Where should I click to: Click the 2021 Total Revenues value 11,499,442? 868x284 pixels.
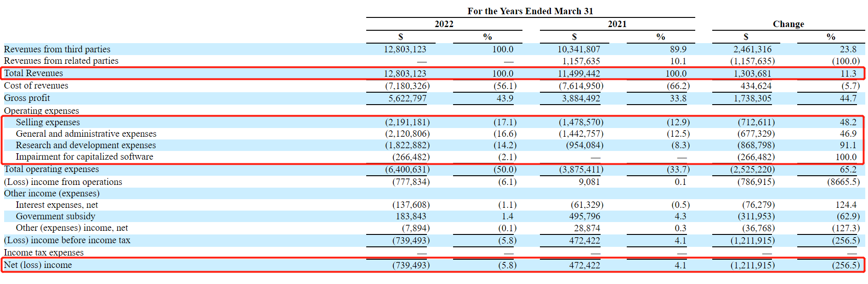pyautogui.click(x=579, y=74)
